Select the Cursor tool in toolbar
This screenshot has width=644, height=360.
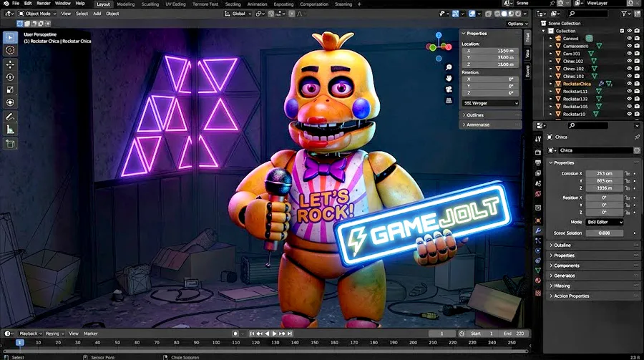[10, 50]
